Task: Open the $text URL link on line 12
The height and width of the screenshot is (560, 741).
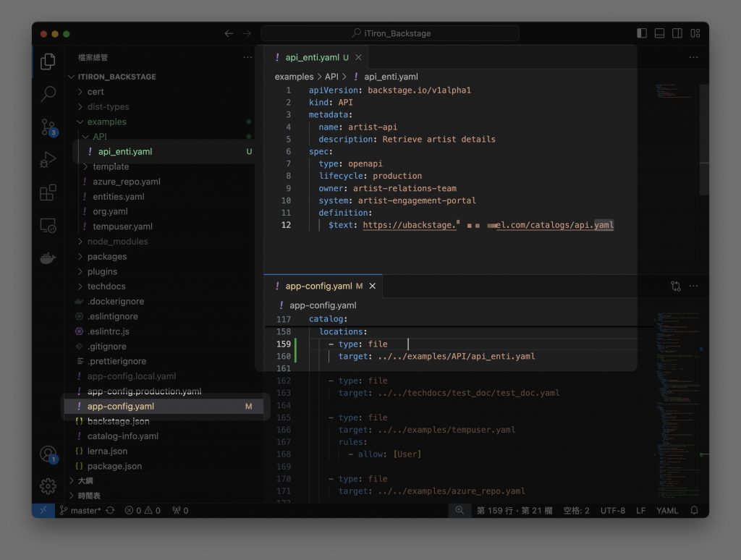Action: 488,225
